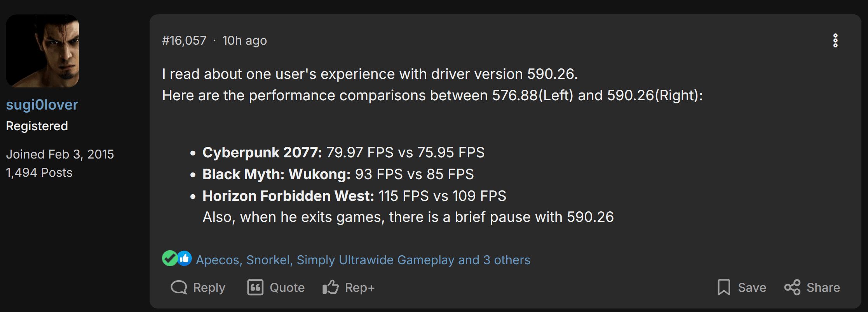Click the bold "Cyberpunk 2077:" text
Image resolution: width=868 pixels, height=312 pixels.
click(x=262, y=152)
